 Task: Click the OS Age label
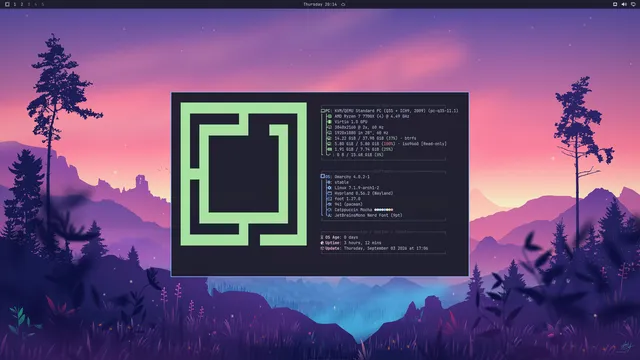click(333, 237)
